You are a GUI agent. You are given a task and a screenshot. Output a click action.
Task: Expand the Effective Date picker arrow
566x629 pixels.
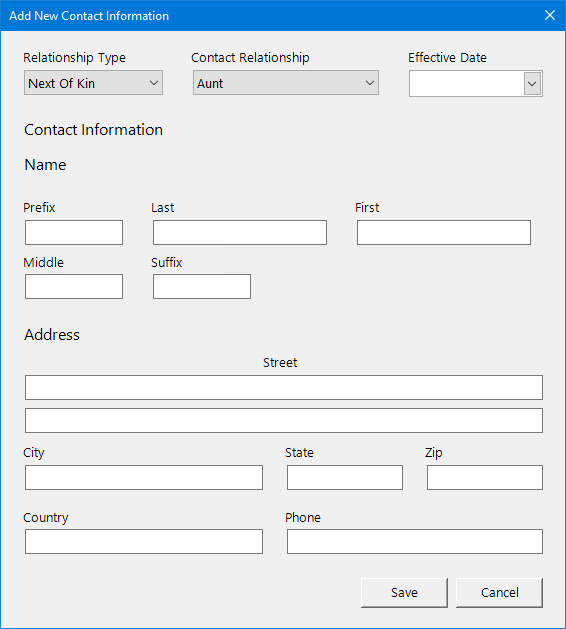532,84
